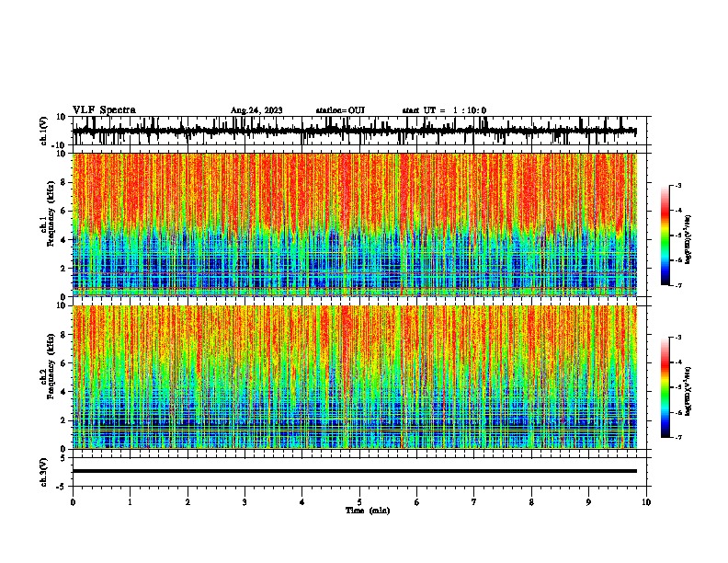Click the ch.1 "Frequency (kHz)" axis label
This screenshot has width=728, height=563.
point(51,214)
